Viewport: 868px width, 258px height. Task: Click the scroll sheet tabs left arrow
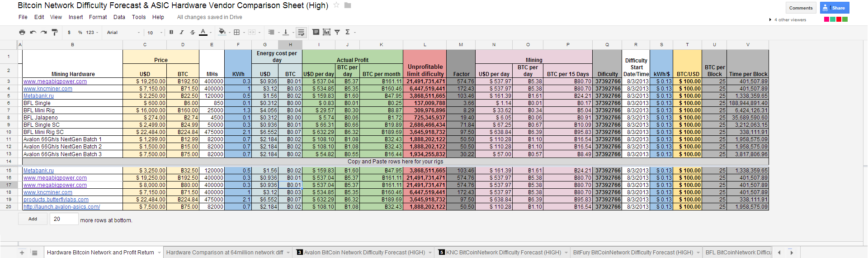pyautogui.click(x=779, y=253)
